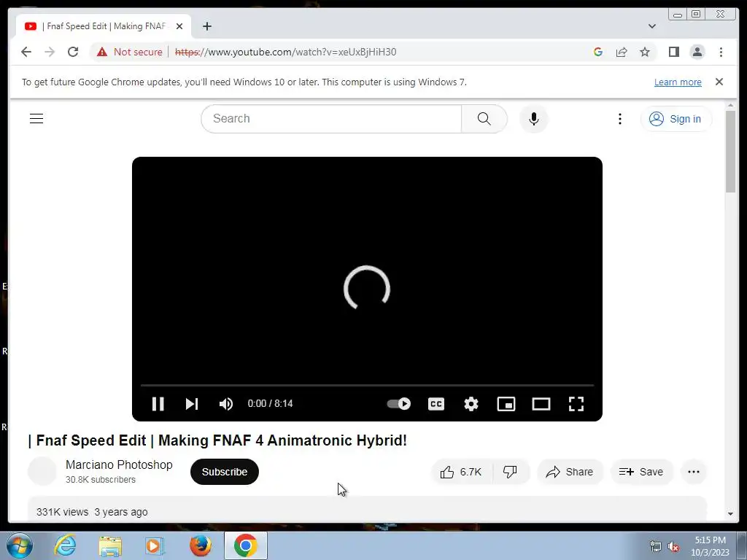Focus the YouTube Search field
This screenshot has height=560, width=747.
[x=331, y=119]
